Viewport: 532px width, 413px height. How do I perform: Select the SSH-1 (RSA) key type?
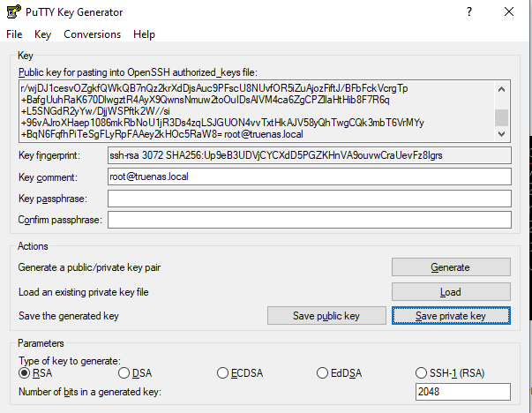click(450, 373)
